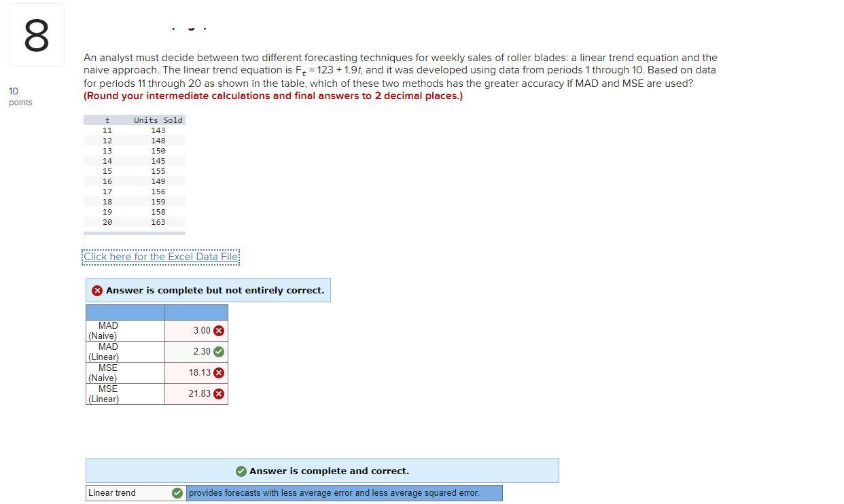Open the Excel Data File link
This screenshot has height=504, width=844.
(161, 257)
